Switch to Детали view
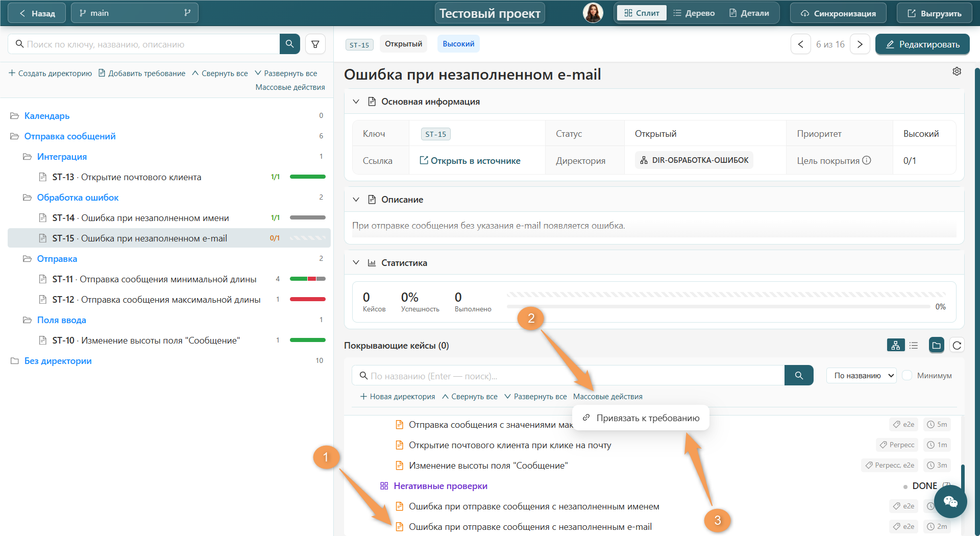The height and width of the screenshot is (536, 980). coord(749,13)
